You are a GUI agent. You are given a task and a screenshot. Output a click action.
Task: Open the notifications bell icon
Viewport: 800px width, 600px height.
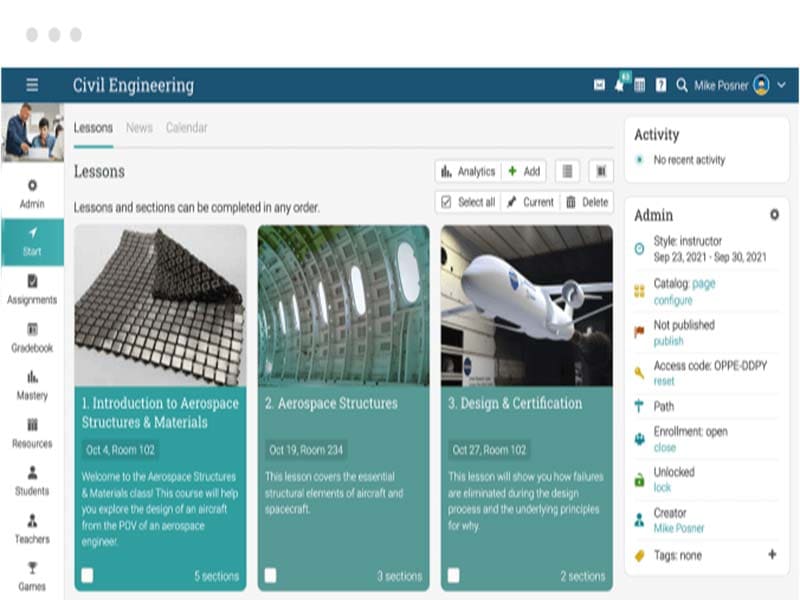click(620, 86)
